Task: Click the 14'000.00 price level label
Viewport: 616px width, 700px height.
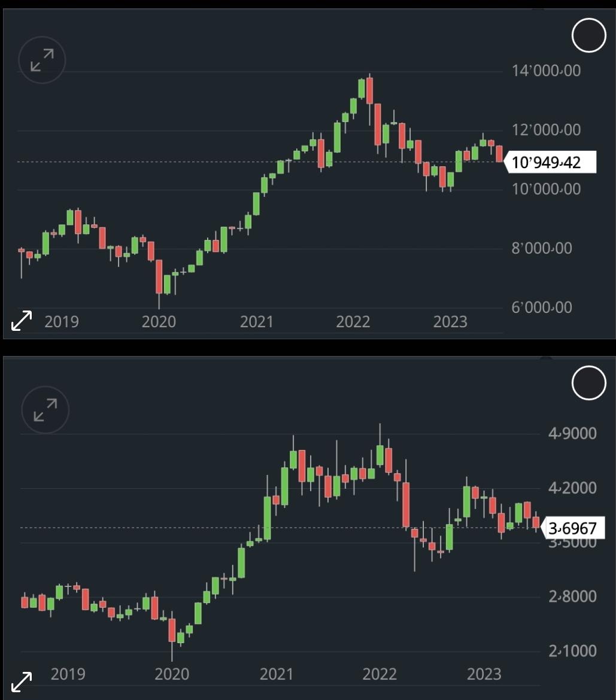Action: pyautogui.click(x=546, y=71)
